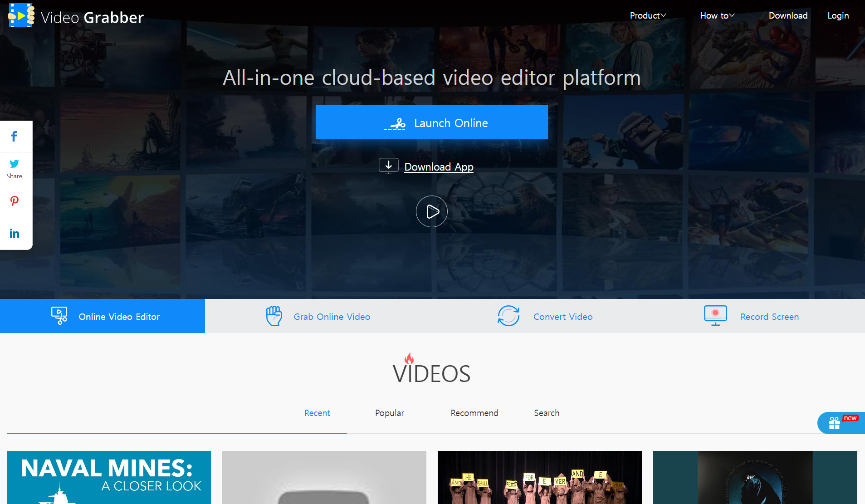Image resolution: width=865 pixels, height=504 pixels.
Task: Switch to the Recommend videos tab
Action: click(474, 413)
